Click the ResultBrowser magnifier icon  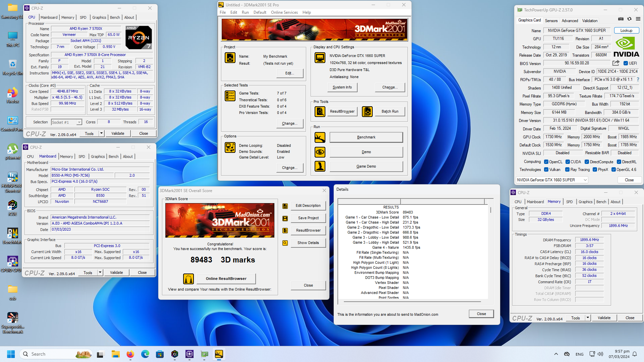tap(320, 111)
